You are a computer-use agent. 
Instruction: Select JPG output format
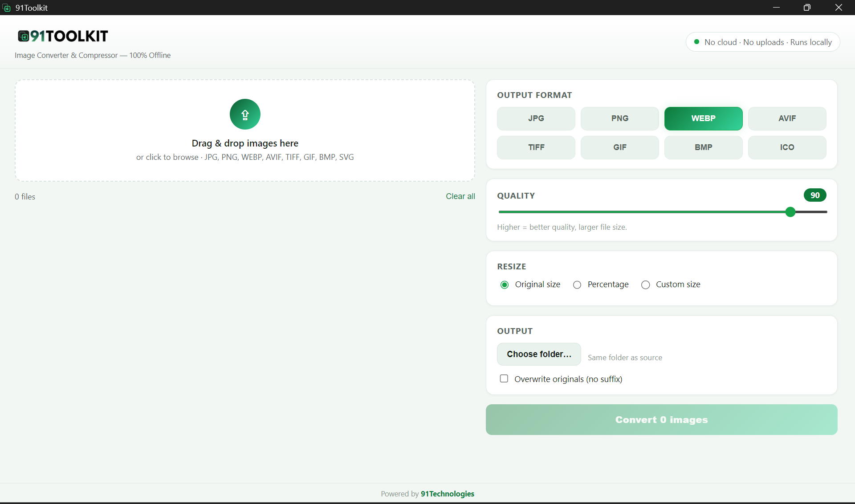(x=536, y=118)
